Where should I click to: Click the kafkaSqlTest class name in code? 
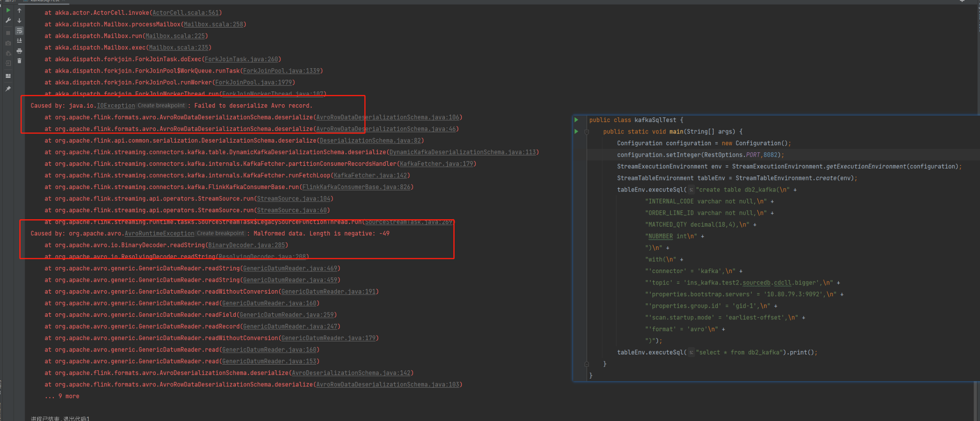pos(655,120)
